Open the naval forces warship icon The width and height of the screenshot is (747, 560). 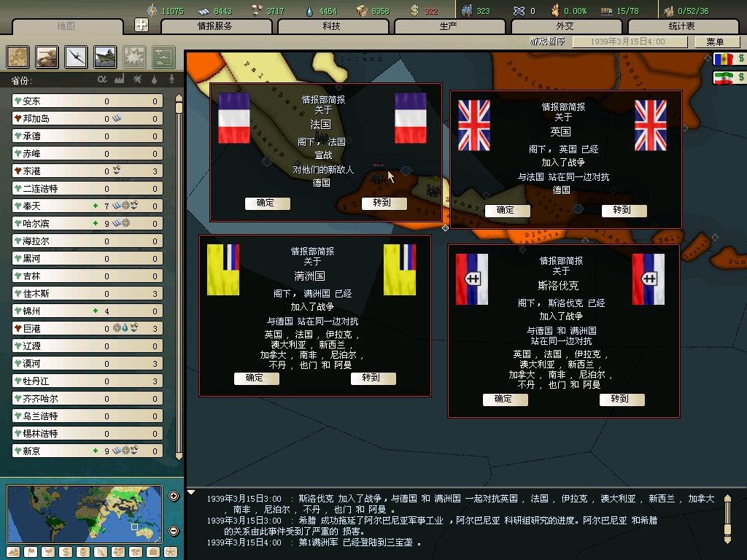105,57
